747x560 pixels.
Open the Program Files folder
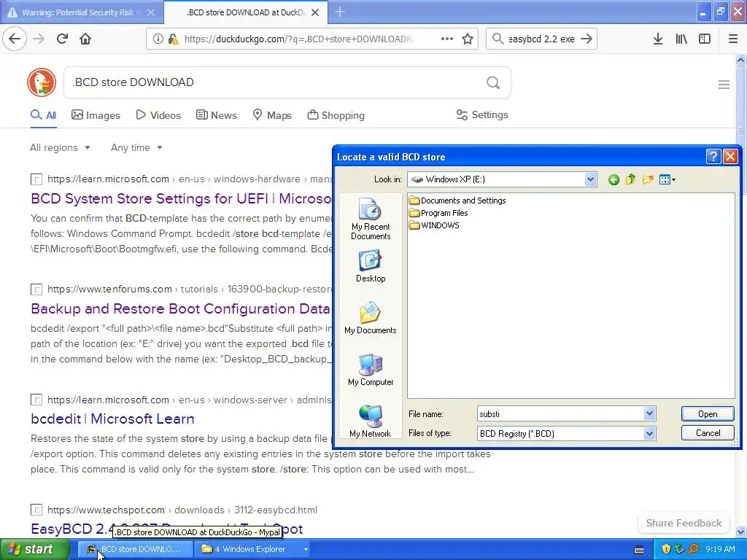438,213
